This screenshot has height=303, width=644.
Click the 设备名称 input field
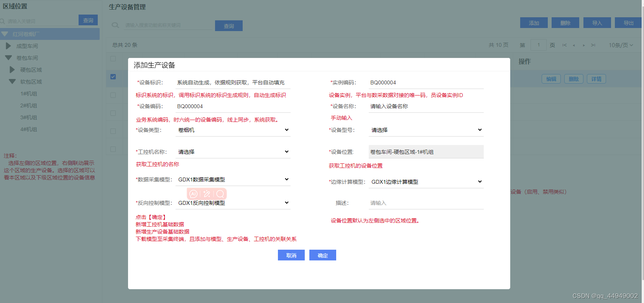click(426, 106)
